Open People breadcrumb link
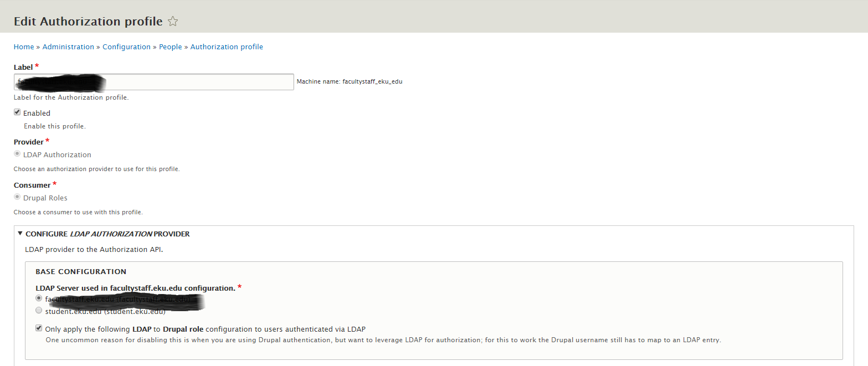This screenshot has height=366, width=868. point(171,47)
